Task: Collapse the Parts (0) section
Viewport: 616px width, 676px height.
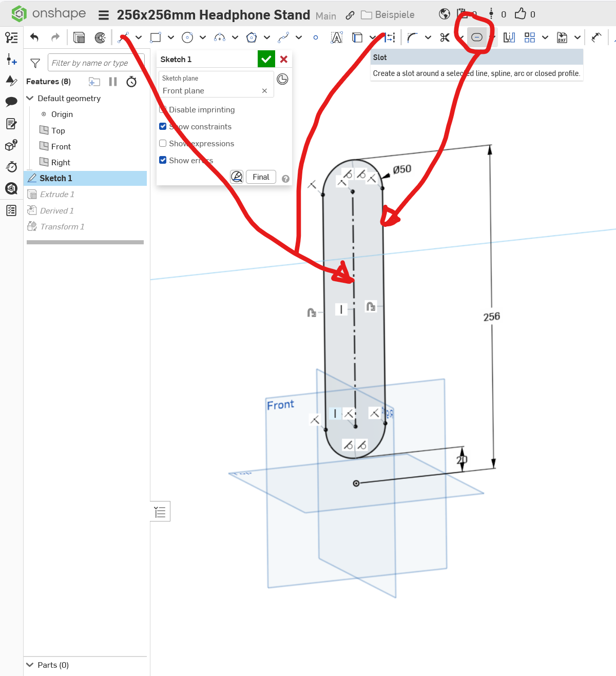Action: (30, 665)
